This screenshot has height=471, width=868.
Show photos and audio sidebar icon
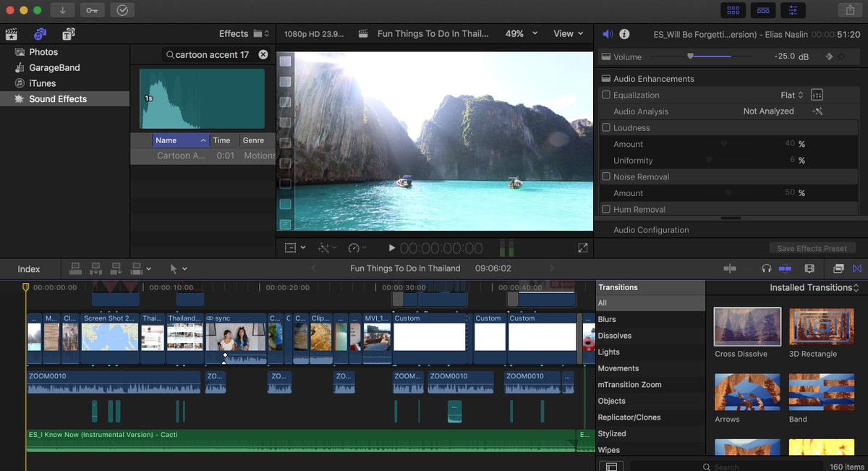[41, 34]
